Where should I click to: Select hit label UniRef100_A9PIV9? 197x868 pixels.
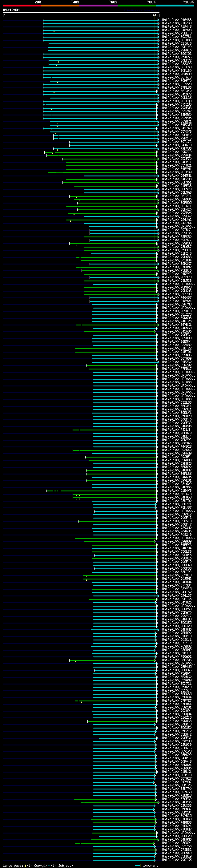coord(177,47)
